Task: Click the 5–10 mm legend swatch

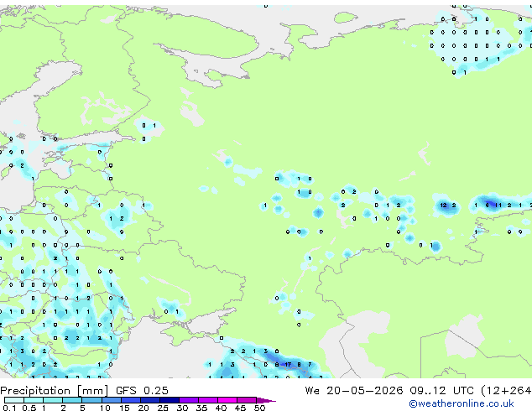Action: click(91, 400)
